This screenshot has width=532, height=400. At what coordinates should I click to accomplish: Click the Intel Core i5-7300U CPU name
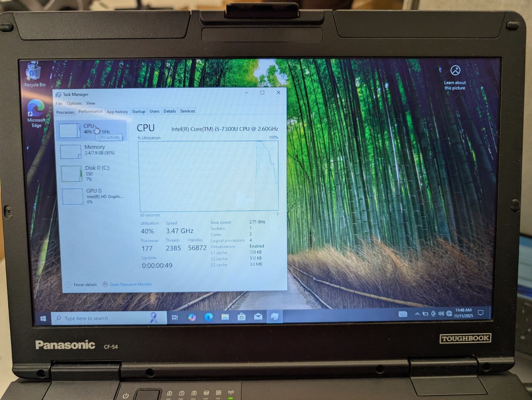(225, 129)
